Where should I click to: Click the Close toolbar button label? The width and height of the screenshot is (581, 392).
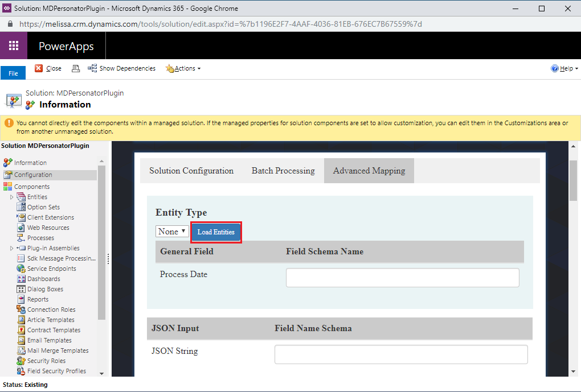[54, 68]
